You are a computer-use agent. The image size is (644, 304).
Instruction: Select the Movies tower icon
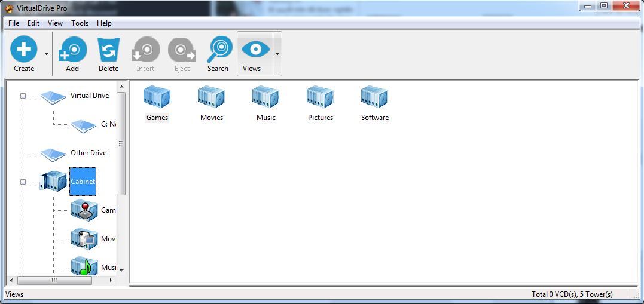click(x=212, y=97)
